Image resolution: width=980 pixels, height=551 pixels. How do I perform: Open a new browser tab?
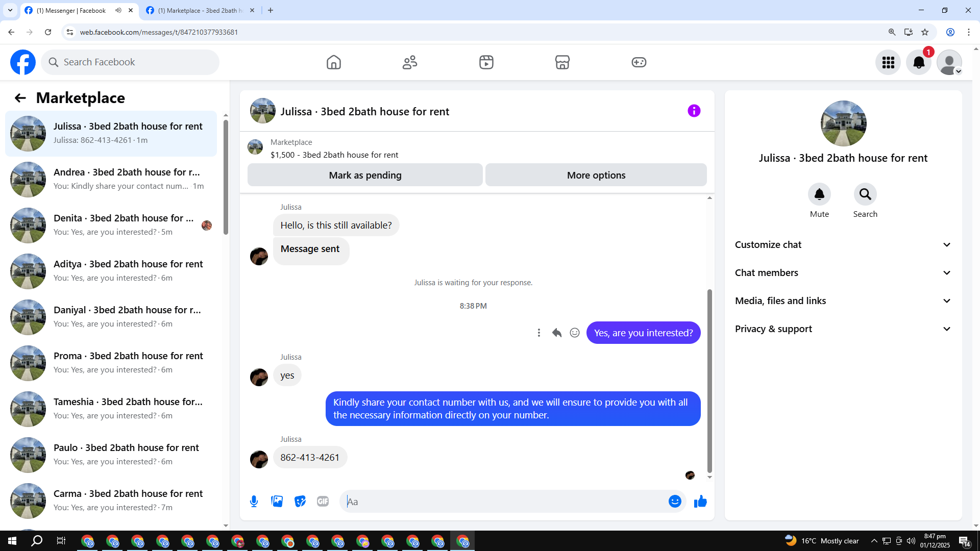[x=271, y=10]
